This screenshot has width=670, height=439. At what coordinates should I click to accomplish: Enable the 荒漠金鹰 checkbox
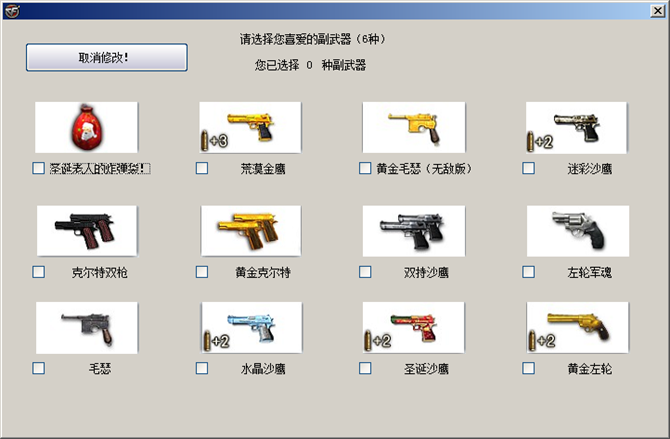coord(202,168)
